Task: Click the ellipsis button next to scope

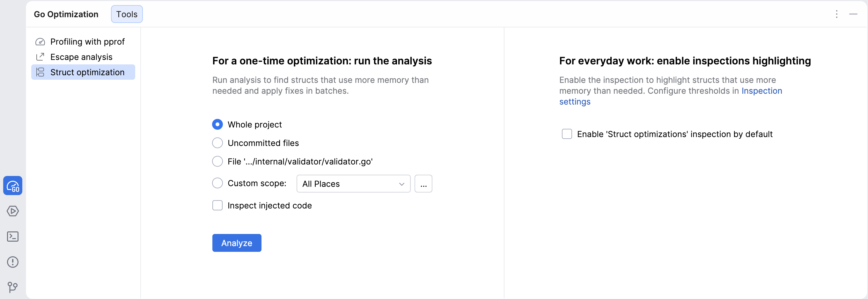Action: (423, 184)
